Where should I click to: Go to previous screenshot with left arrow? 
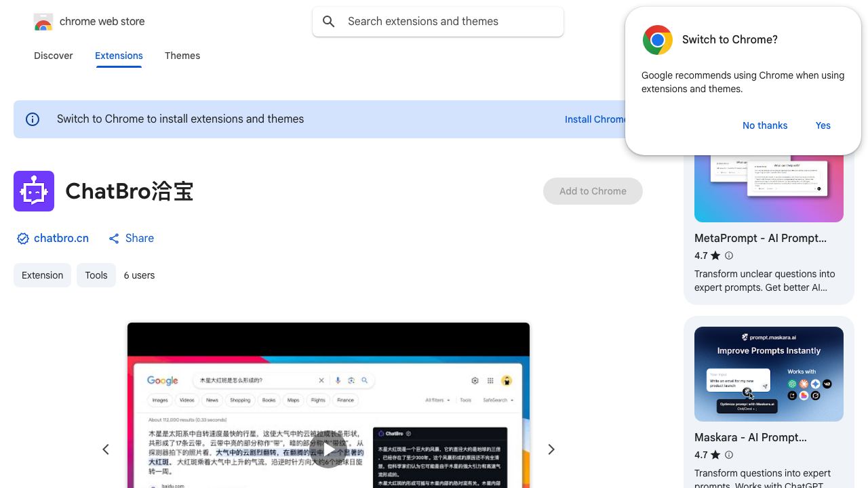[x=106, y=449]
